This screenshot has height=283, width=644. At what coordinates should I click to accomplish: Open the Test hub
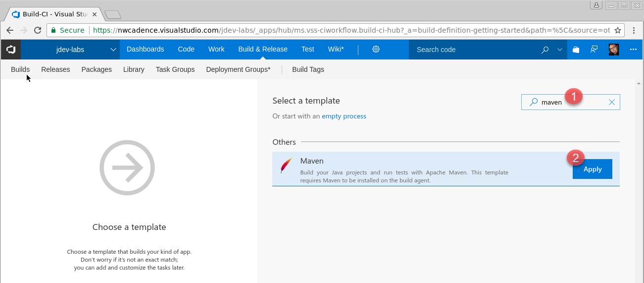coord(308,49)
